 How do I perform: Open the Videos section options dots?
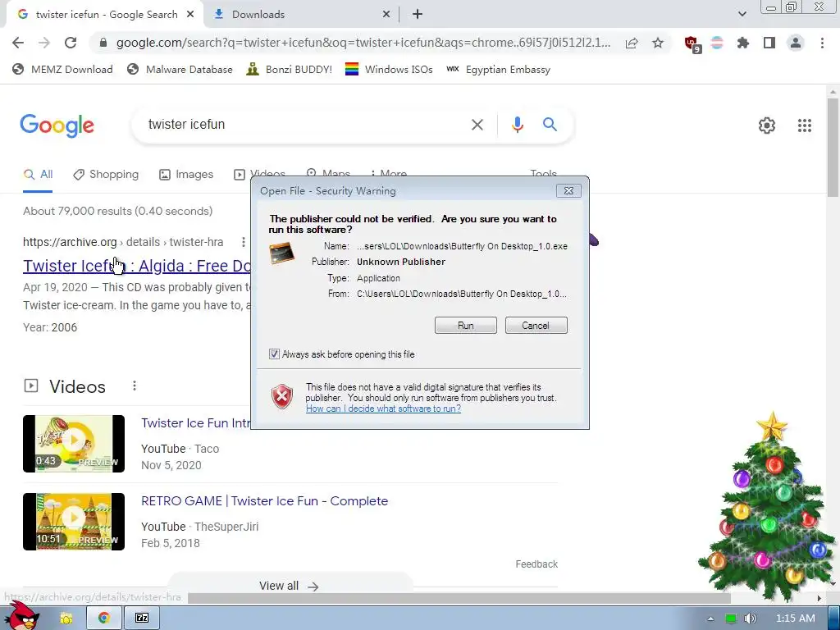click(135, 386)
